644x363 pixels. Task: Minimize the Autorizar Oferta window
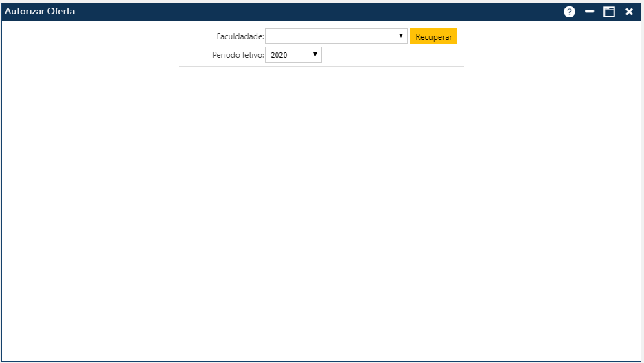tap(589, 12)
